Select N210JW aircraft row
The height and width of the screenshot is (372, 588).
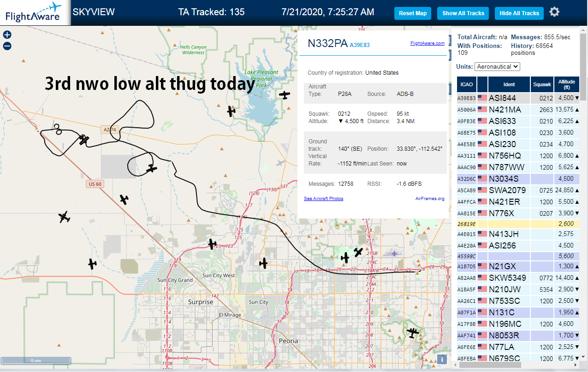click(518, 289)
